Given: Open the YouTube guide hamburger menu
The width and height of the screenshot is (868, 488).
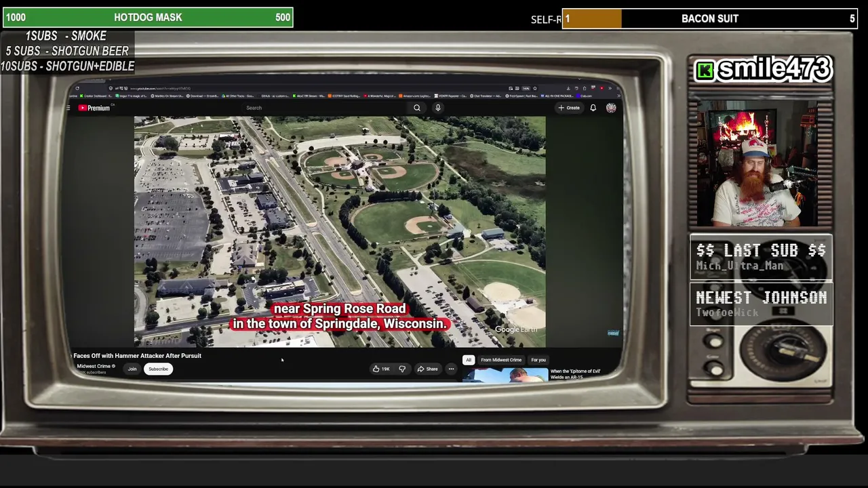Looking at the screenshot, I should (x=68, y=108).
